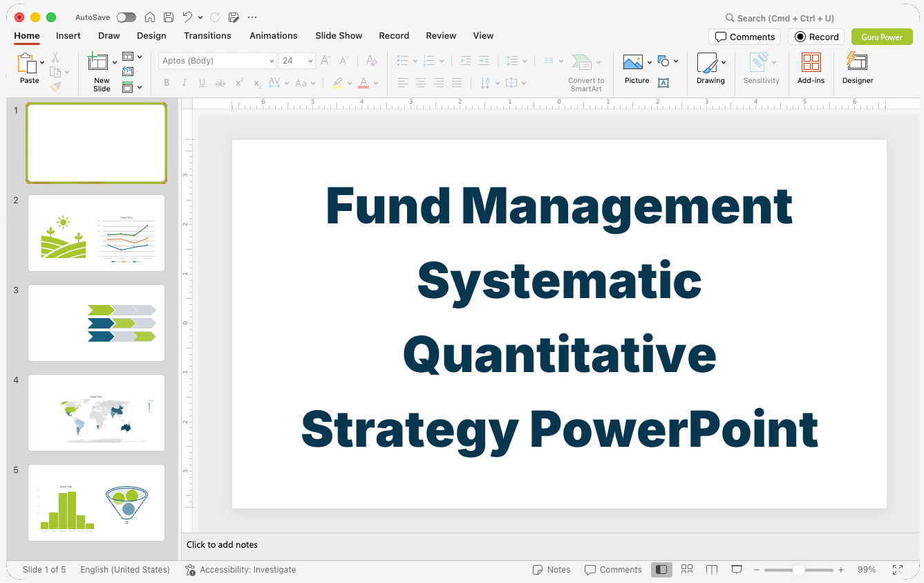
Task: Click the Increase Font Size icon
Action: coord(326,61)
